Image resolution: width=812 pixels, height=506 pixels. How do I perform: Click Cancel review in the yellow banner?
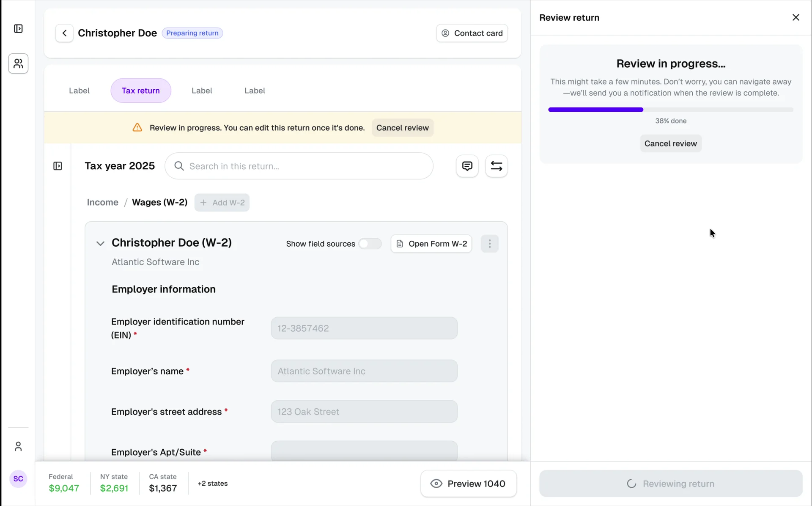tap(402, 128)
